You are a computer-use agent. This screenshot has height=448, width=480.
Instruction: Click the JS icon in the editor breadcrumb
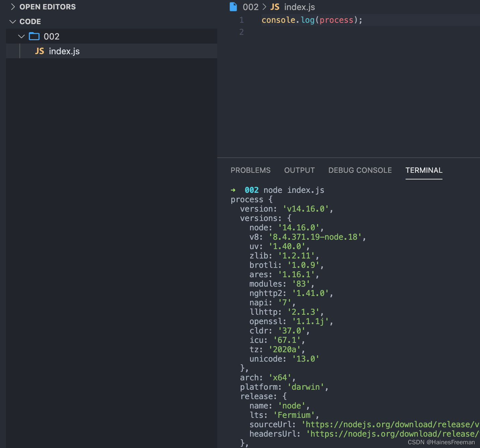click(275, 7)
